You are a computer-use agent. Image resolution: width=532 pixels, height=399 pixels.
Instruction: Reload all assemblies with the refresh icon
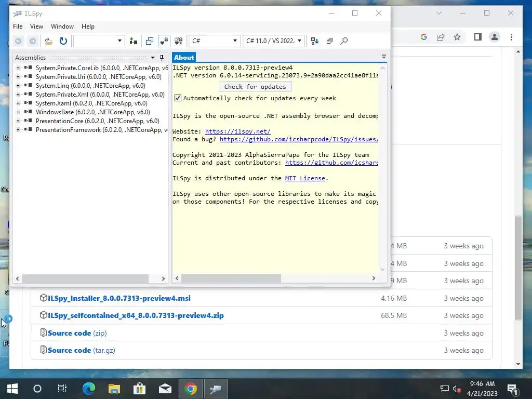(x=63, y=41)
